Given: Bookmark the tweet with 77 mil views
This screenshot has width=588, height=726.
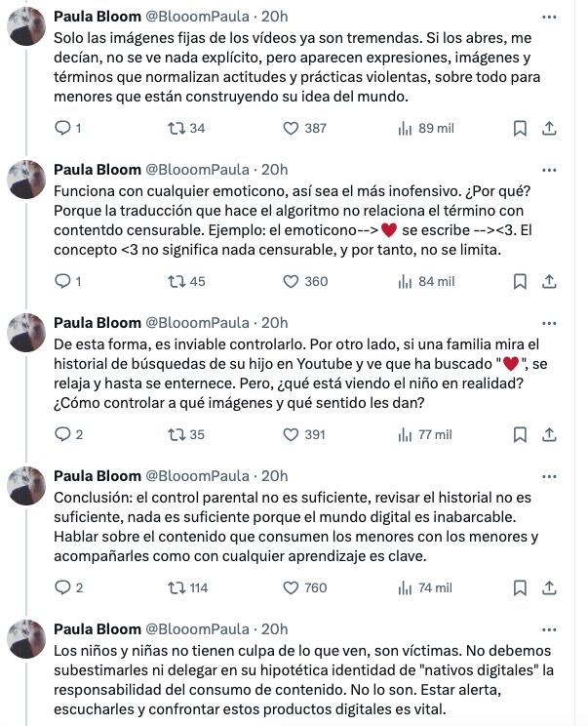Looking at the screenshot, I should point(520,434).
